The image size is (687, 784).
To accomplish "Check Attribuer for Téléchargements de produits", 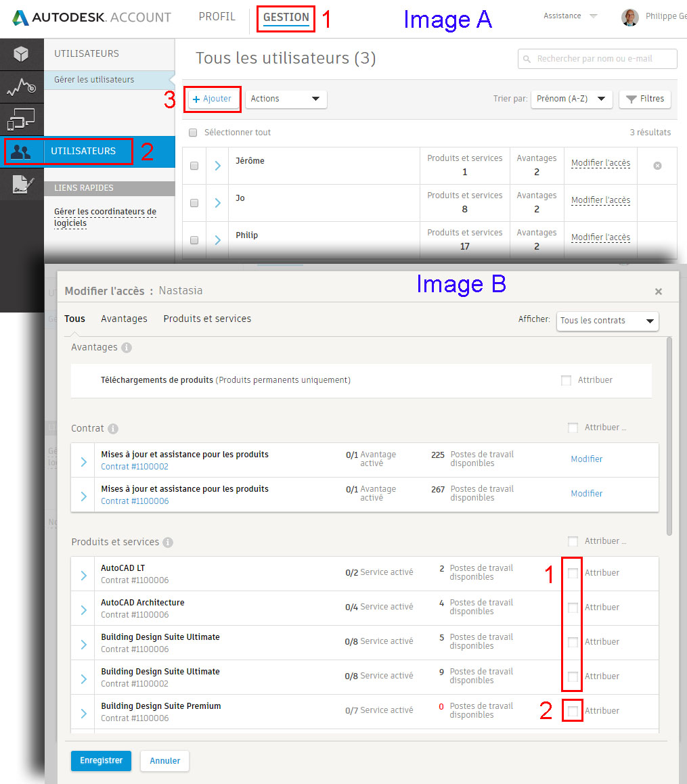I will tap(566, 380).
